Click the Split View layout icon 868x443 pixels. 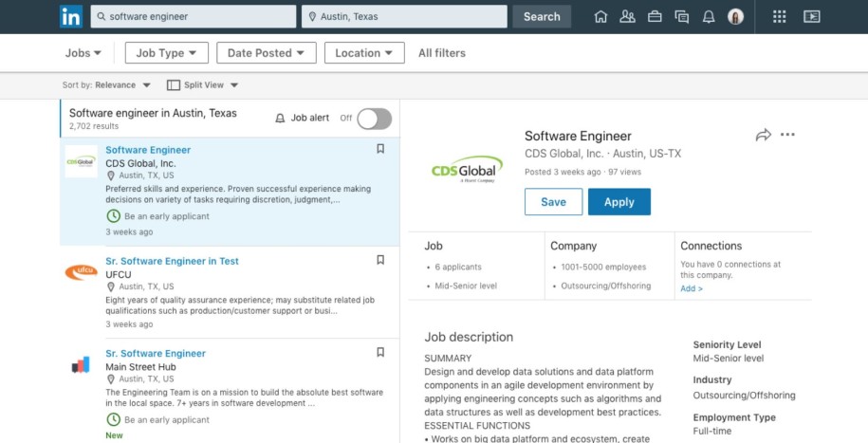click(x=174, y=85)
